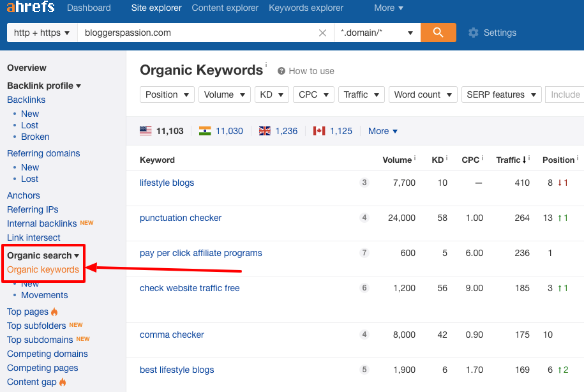Open Referring IPs link
584x392 pixels.
33,210
